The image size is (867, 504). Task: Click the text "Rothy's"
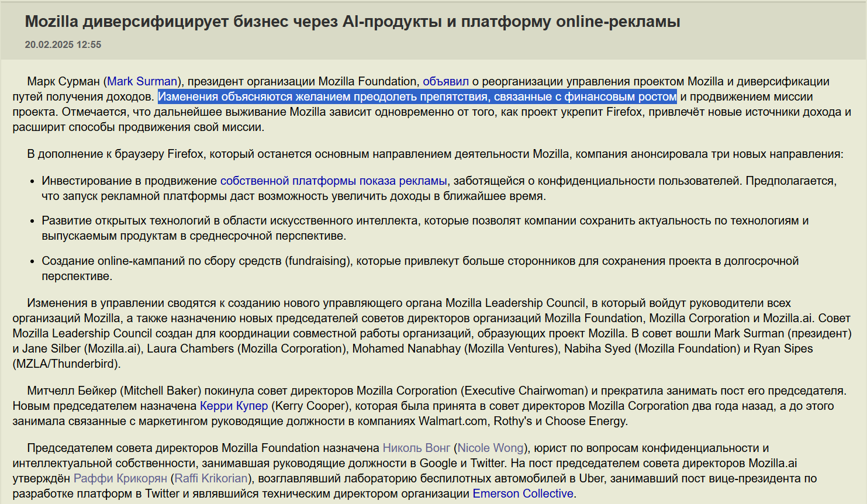pos(514,421)
